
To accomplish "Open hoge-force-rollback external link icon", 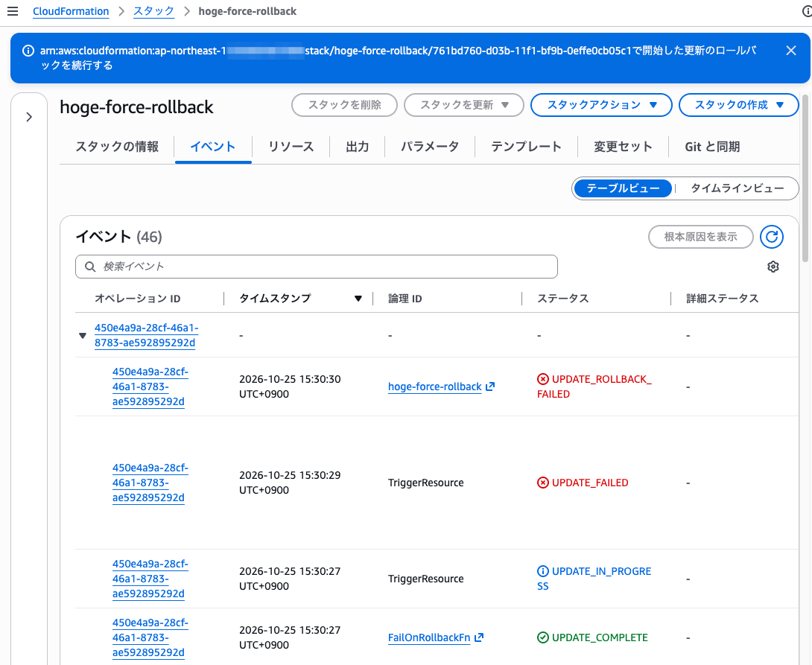I will [x=490, y=386].
